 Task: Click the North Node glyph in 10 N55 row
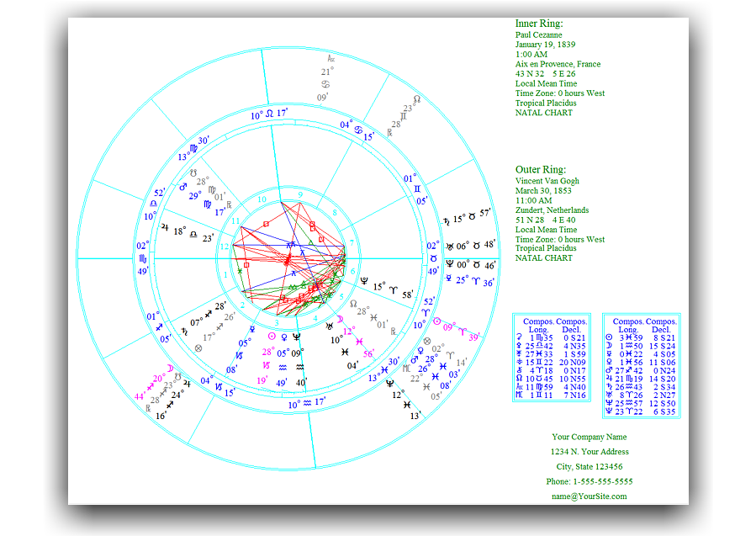(x=519, y=379)
